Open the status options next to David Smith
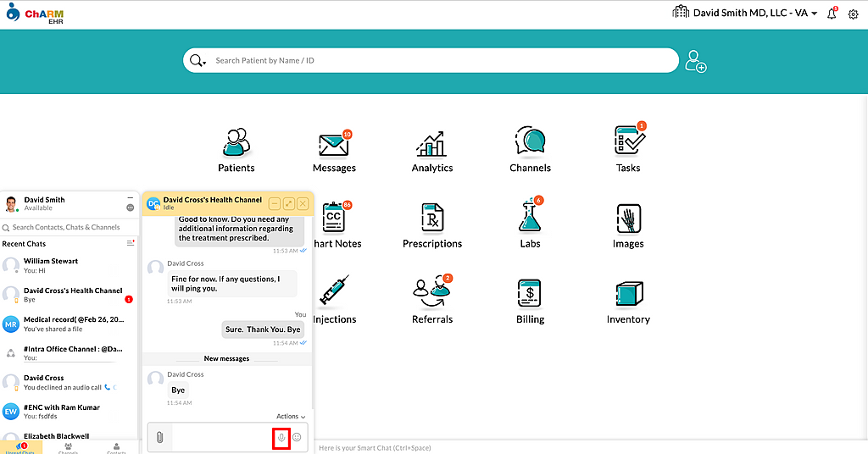Image resolution: width=868 pixels, height=454 pixels. (130, 208)
